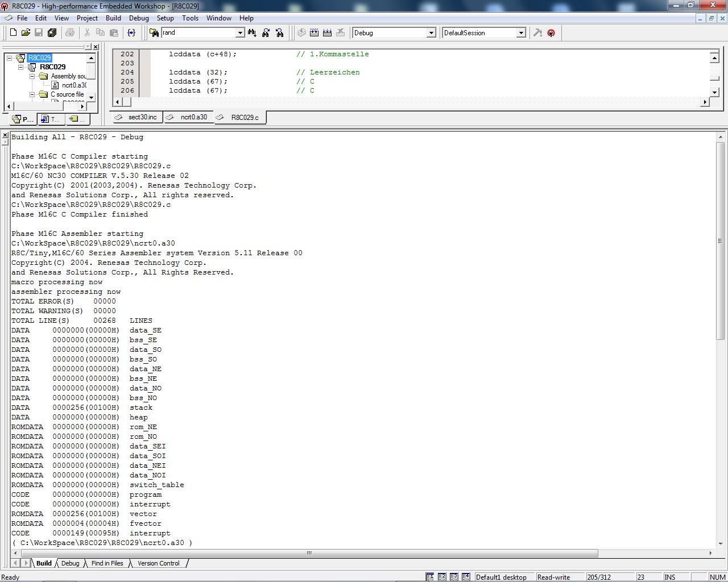Viewport: 728px width, 582px height.
Task: Click the editor scroll-down arrow
Action: (x=714, y=93)
